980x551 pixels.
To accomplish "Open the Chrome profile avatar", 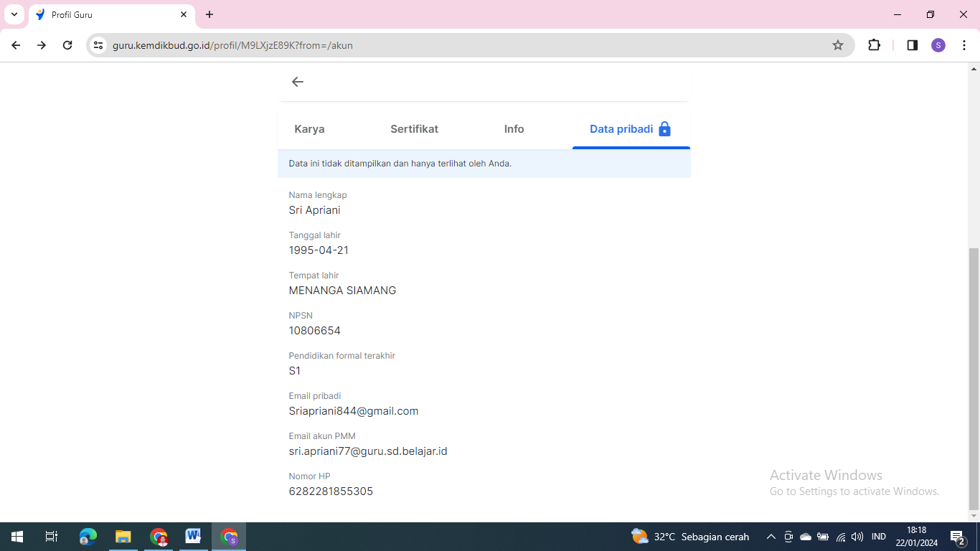I will (x=938, y=45).
